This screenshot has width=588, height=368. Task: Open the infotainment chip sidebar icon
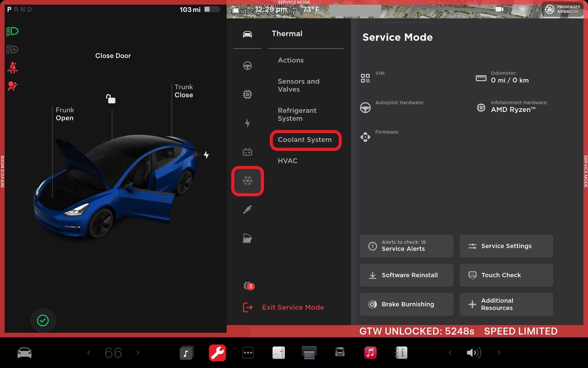click(x=247, y=94)
